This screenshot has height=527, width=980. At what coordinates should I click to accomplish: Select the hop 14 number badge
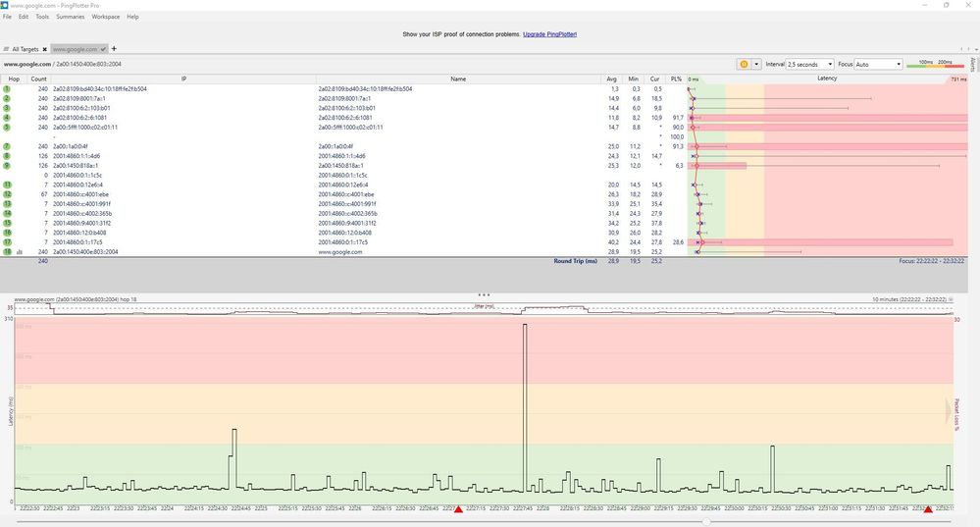pyautogui.click(x=7, y=214)
